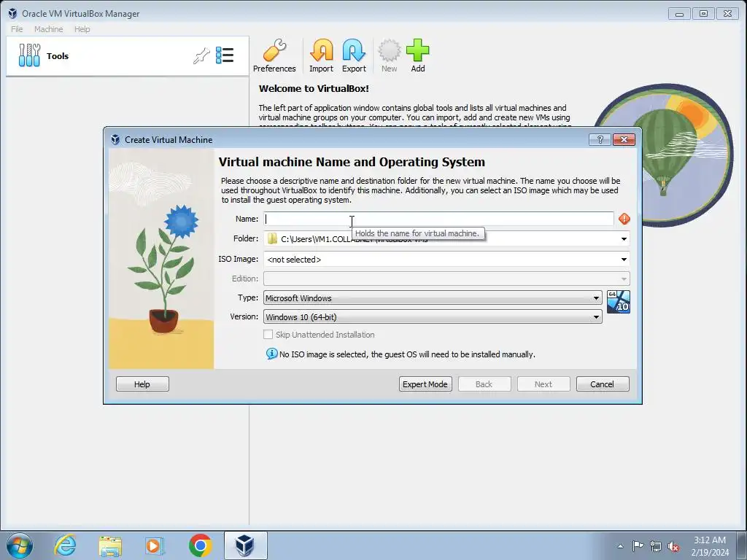Image resolution: width=747 pixels, height=560 pixels.
Task: Launch Internet Explorer from taskbar
Action: pos(65,545)
